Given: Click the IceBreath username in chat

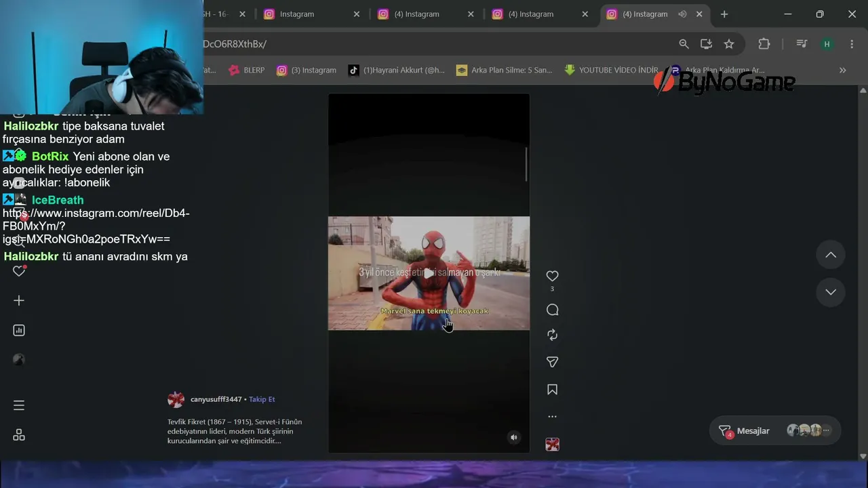Looking at the screenshot, I should [x=58, y=200].
